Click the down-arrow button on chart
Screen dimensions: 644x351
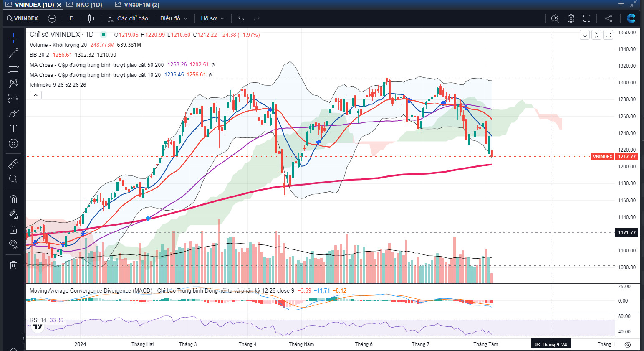point(585,35)
